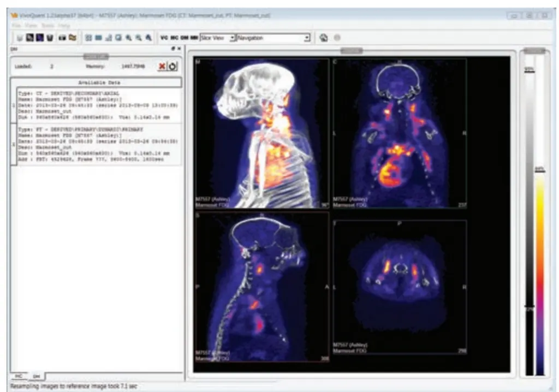The image size is (559, 392).
Task: Switch to MM view mode
Action: (x=194, y=38)
